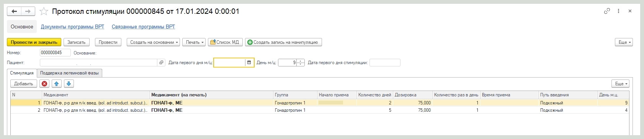Viewport: 644px width, 139px height.
Task: Copy link to document using chain icon
Action: click(607, 11)
